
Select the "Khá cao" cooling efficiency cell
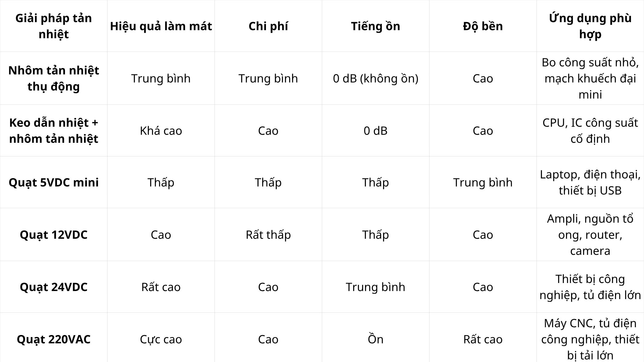161,131
